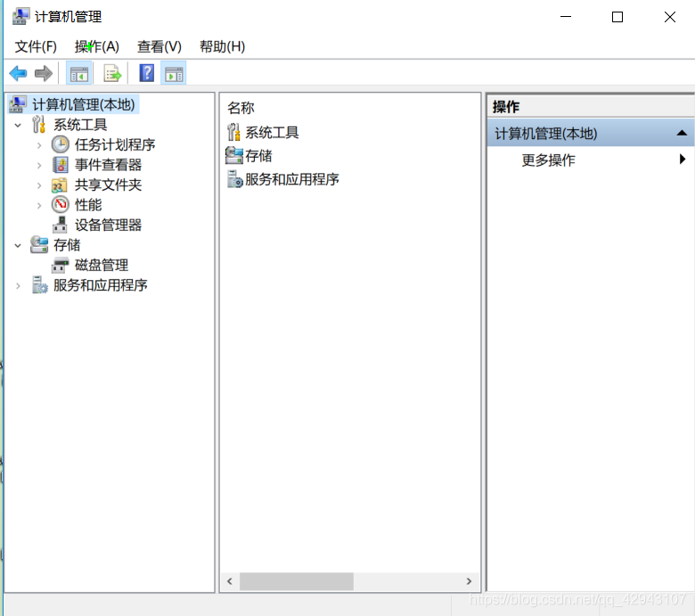Expand the 服务和应用程序 tree node

(x=18, y=285)
